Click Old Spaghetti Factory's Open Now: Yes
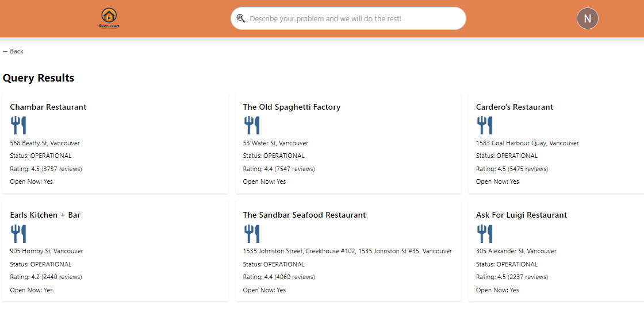Screen dimensions: 644x317 (x=264, y=181)
